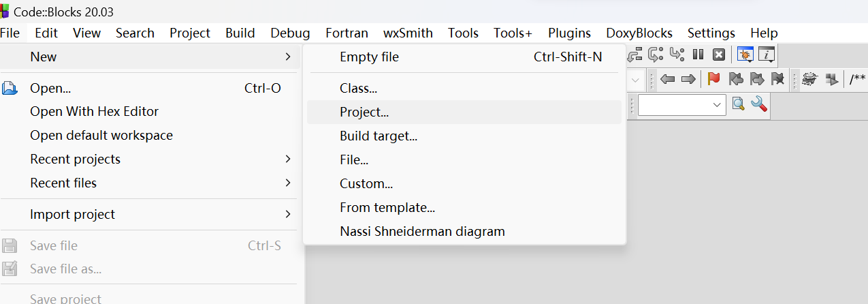Viewport: 868px width, 304px height.
Task: Open the search combo box dropdown
Action: point(718,105)
